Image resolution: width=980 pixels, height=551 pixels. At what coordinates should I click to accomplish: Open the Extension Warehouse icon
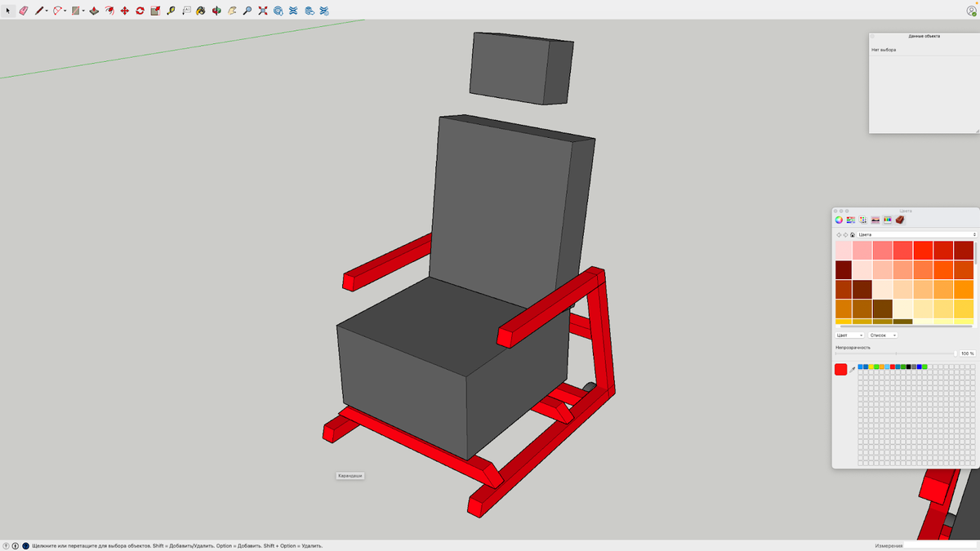pos(293,11)
